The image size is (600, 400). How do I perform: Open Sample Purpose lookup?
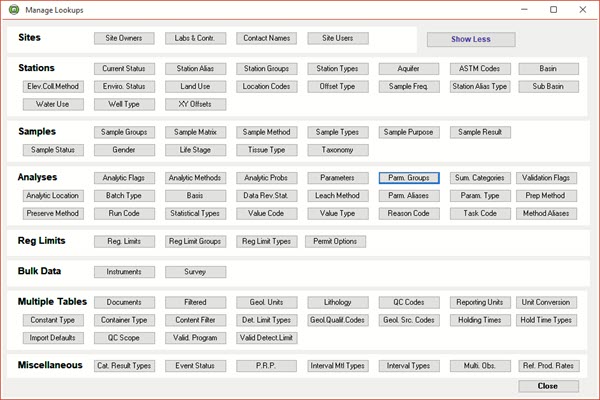pos(409,132)
